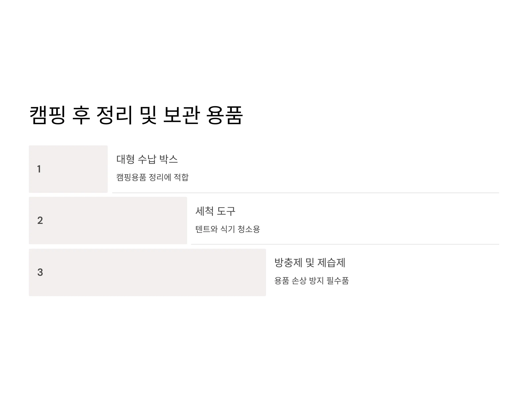The image size is (532, 399).
Task: Click the number 2 label
Action: point(40,221)
